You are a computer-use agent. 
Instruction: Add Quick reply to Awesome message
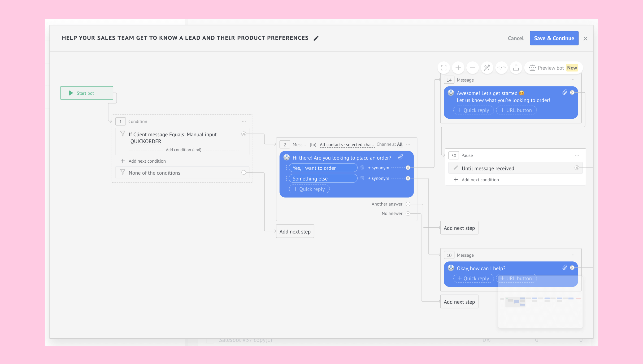click(474, 110)
